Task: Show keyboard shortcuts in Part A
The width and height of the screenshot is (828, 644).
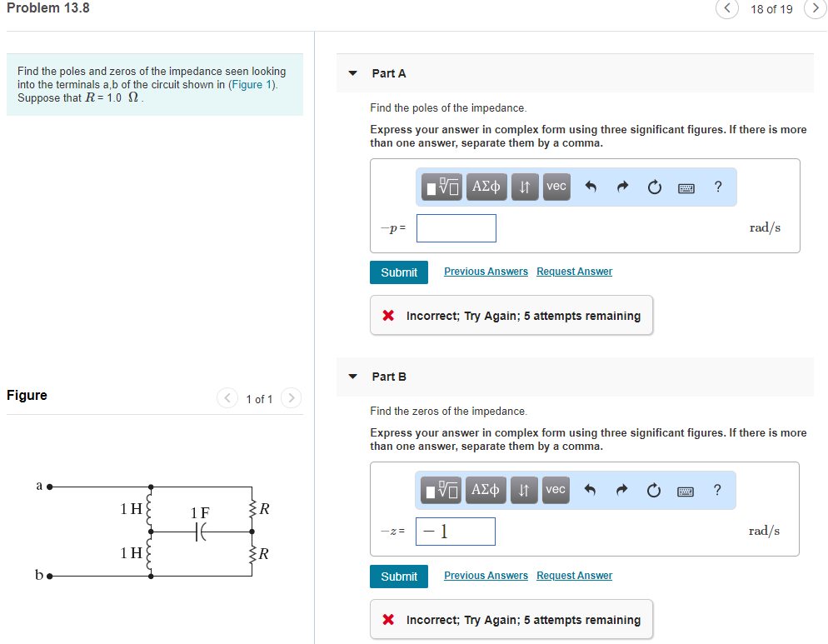Action: [x=686, y=187]
